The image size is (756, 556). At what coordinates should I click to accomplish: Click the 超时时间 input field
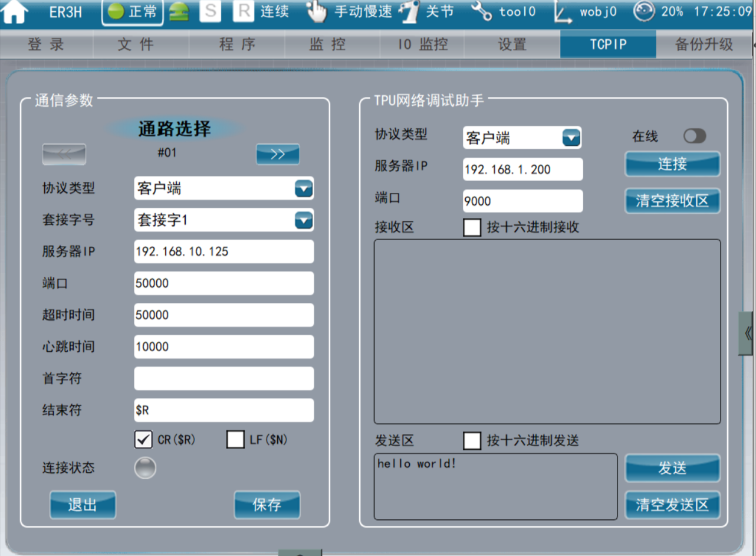tap(224, 315)
